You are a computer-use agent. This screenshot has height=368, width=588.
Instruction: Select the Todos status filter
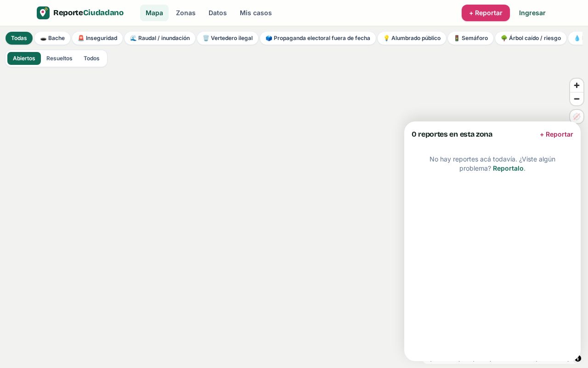[x=91, y=58]
